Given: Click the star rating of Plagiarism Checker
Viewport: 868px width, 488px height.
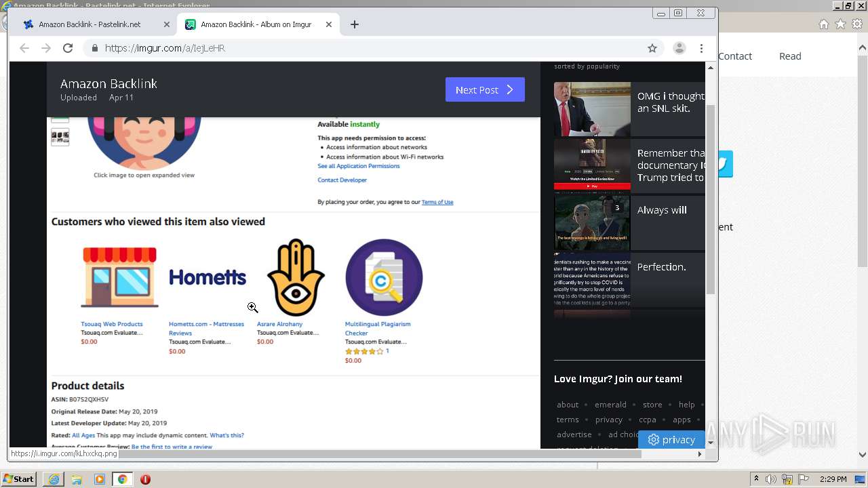Looking at the screenshot, I should click(364, 352).
